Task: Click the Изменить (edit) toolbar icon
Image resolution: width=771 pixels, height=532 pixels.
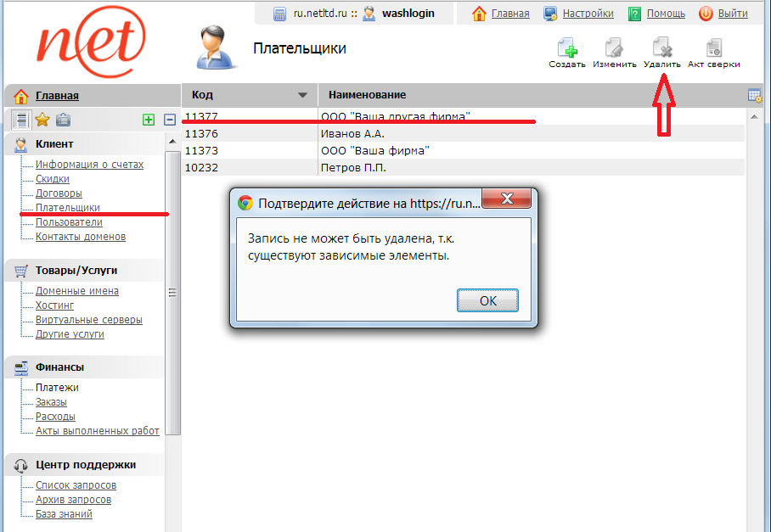Action: click(615, 48)
